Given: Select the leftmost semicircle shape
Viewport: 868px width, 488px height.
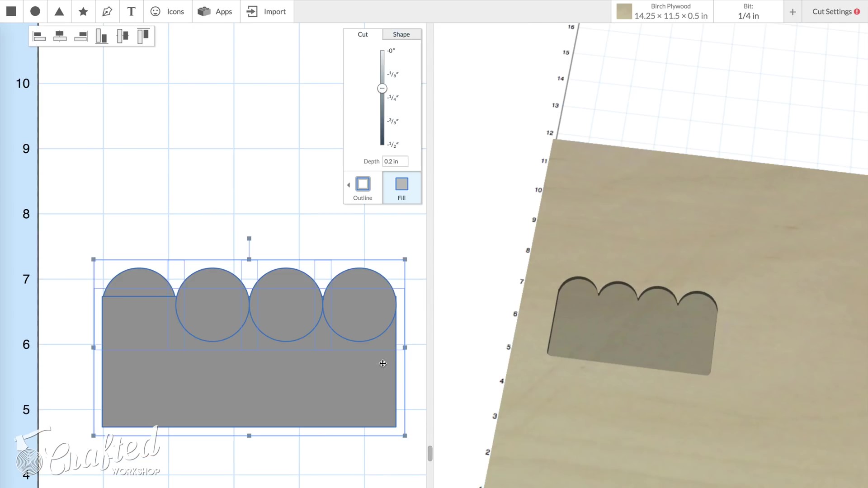Looking at the screenshot, I should tap(139, 282).
